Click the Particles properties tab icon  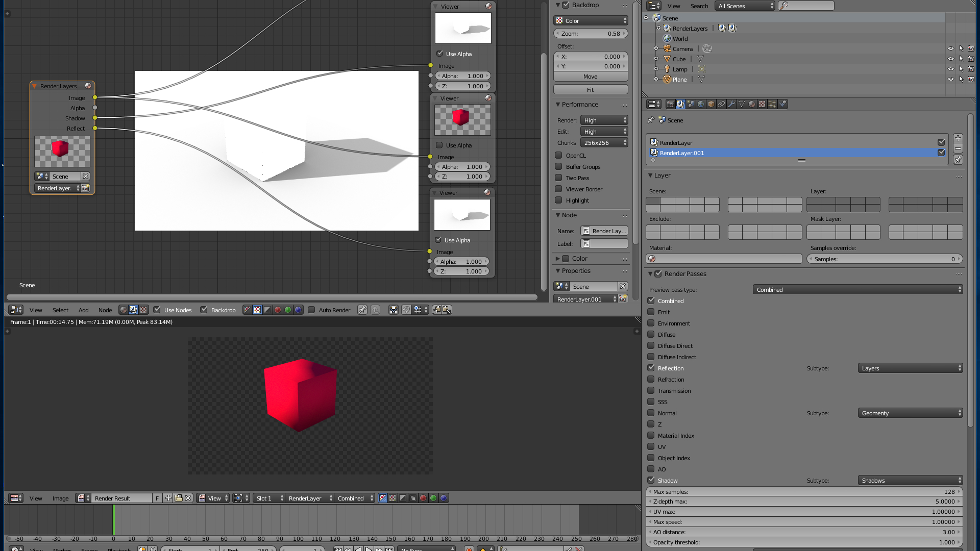772,104
